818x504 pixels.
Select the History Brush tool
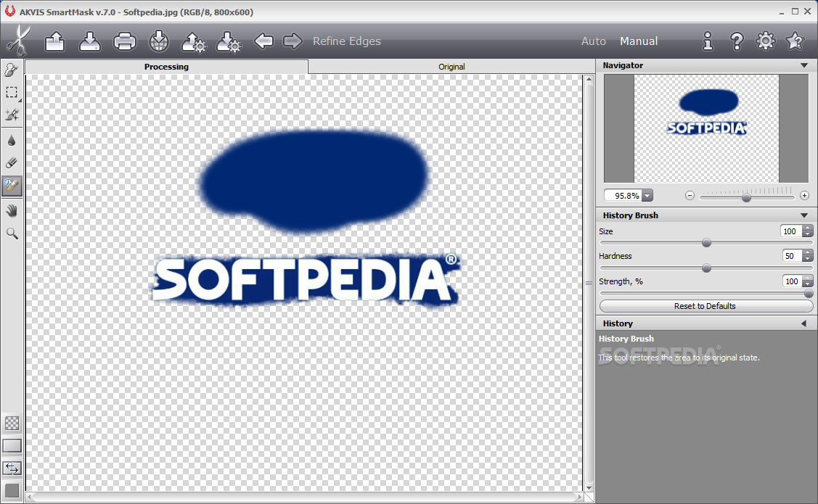[12, 186]
